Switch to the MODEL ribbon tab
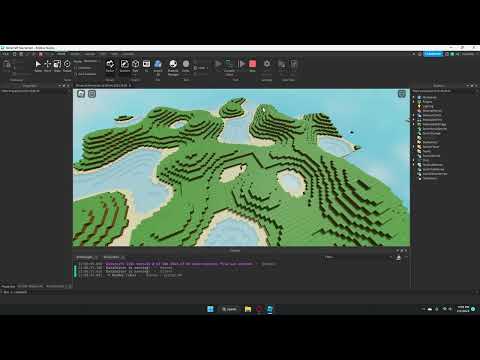 (x=75, y=54)
